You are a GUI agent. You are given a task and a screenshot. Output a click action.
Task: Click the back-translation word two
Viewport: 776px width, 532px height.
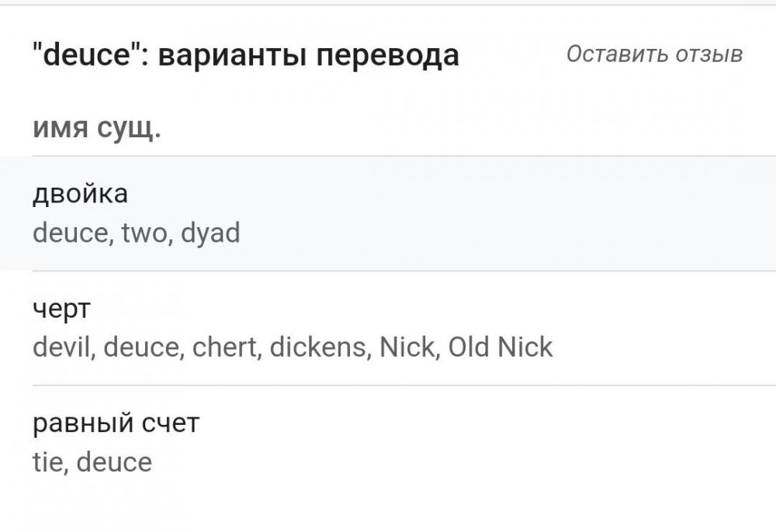pos(141,232)
